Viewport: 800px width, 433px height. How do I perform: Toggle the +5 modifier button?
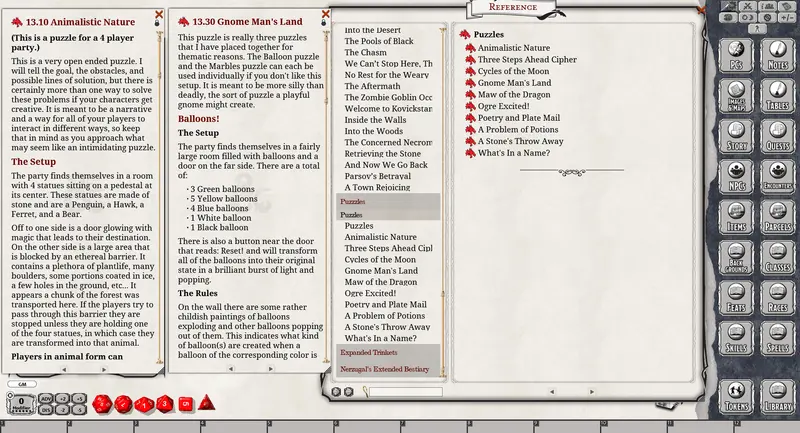click(x=79, y=398)
